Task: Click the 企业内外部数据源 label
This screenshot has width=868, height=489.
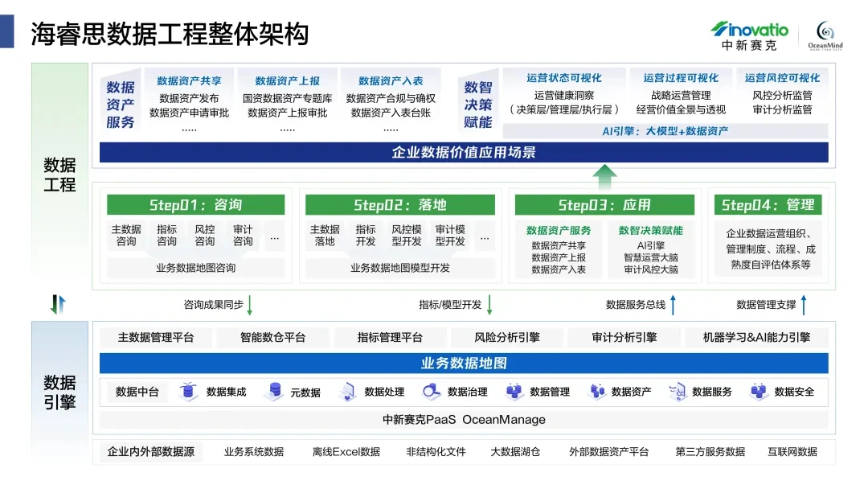Action: coord(151,451)
